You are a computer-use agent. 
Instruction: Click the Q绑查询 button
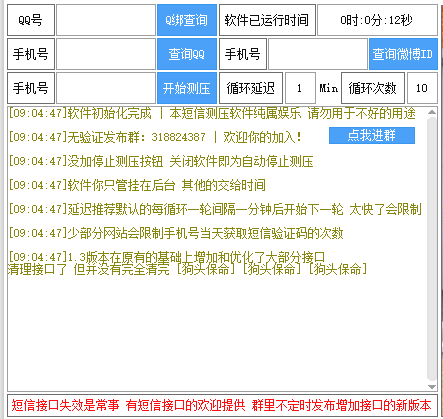pos(187,20)
